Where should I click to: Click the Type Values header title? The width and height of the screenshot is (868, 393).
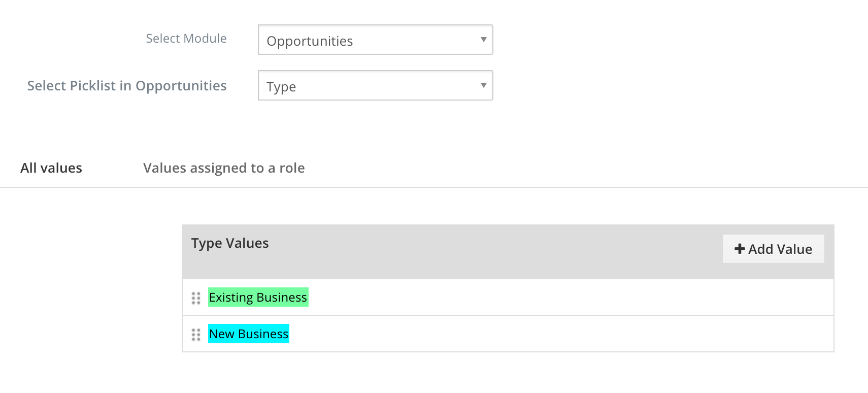(x=230, y=243)
